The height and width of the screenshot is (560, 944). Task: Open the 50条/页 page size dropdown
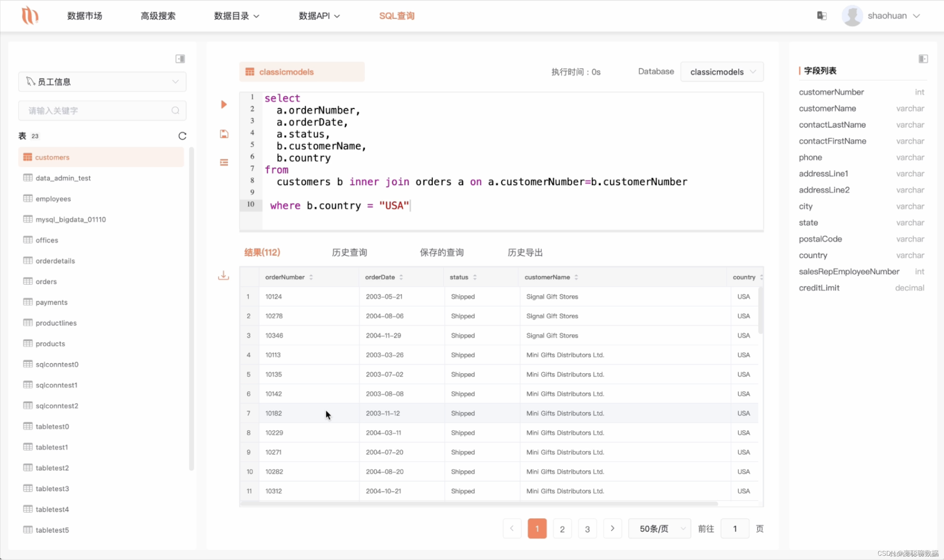pos(659,529)
